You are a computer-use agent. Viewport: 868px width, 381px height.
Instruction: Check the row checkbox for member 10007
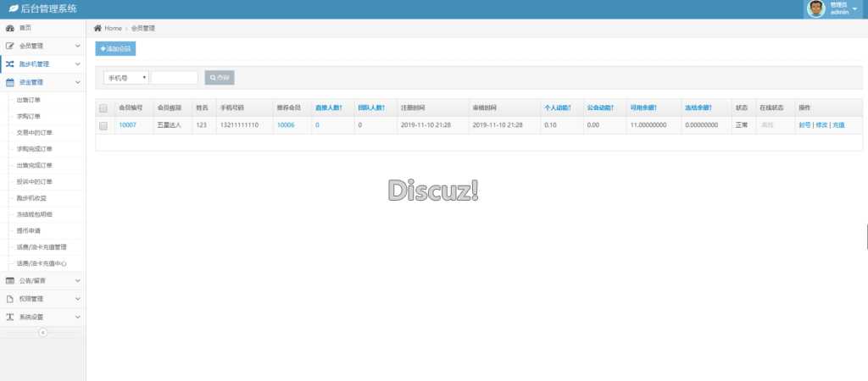coord(103,125)
